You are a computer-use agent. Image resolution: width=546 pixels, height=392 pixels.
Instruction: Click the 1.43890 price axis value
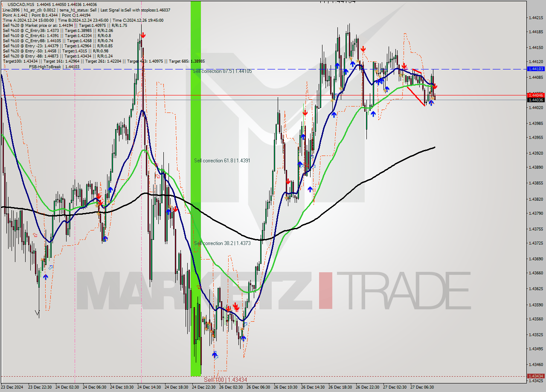(x=535, y=167)
